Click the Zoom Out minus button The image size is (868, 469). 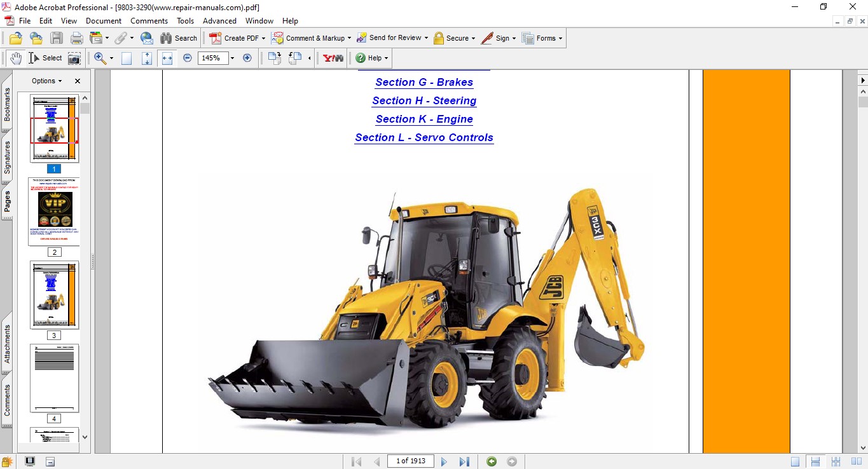(x=188, y=58)
